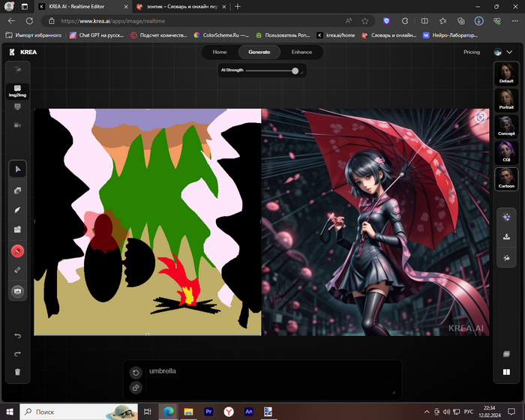Viewport: 525px width, 420px height.
Task: Click the AI Strength slider handle
Action: click(x=295, y=70)
